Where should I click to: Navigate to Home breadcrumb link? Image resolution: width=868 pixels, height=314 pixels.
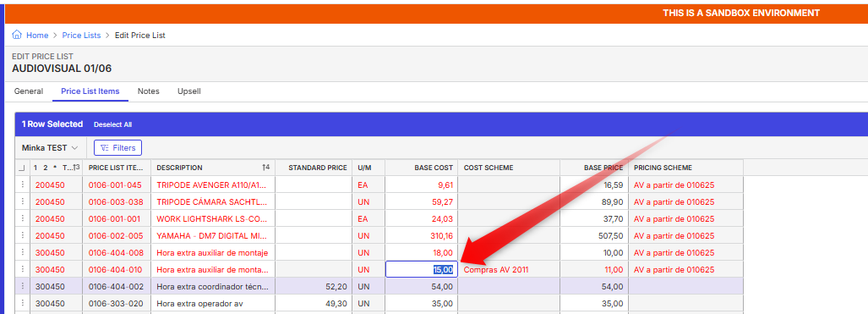pyautogui.click(x=37, y=35)
